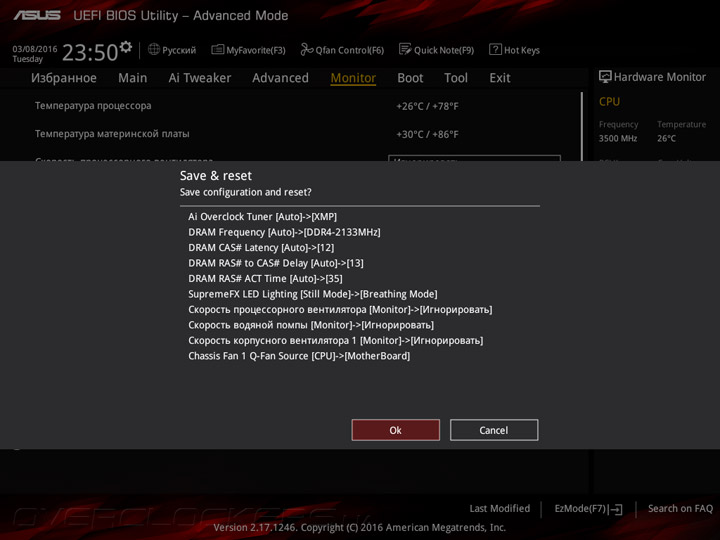Click the DRAM CAS# Latency change line
The image size is (720, 540).
(x=261, y=248)
